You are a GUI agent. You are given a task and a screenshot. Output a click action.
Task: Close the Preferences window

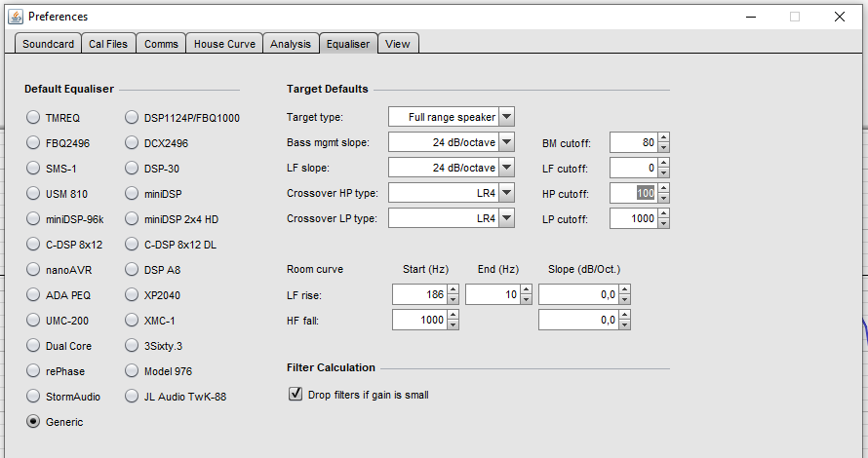(x=839, y=17)
